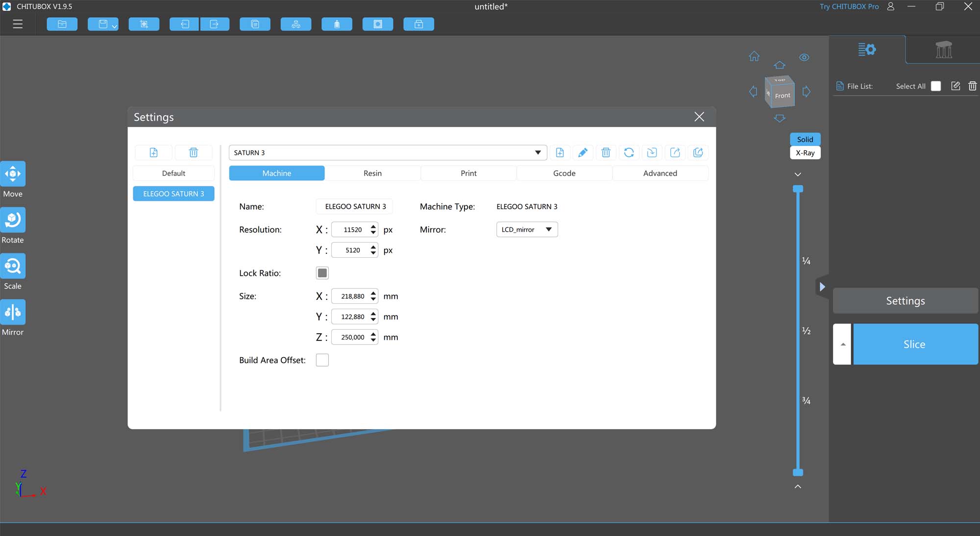Collapse the right panel with triangle arrow

point(822,287)
